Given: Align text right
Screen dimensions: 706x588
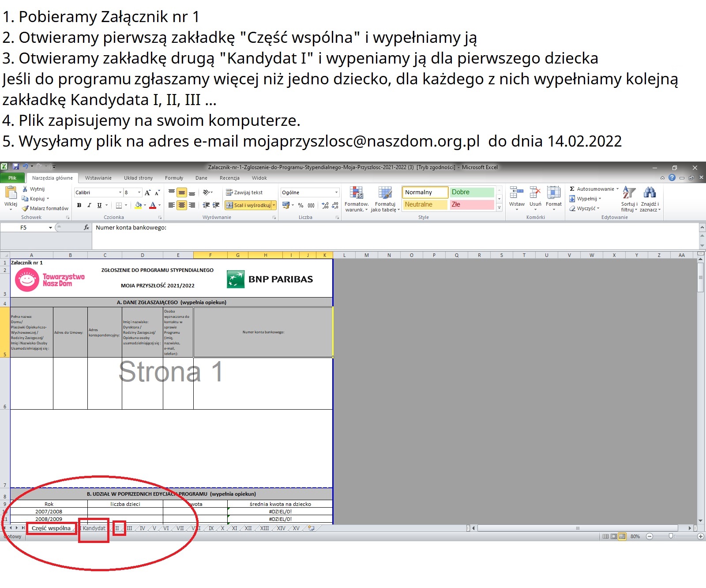Looking at the screenshot, I should pos(192,205).
